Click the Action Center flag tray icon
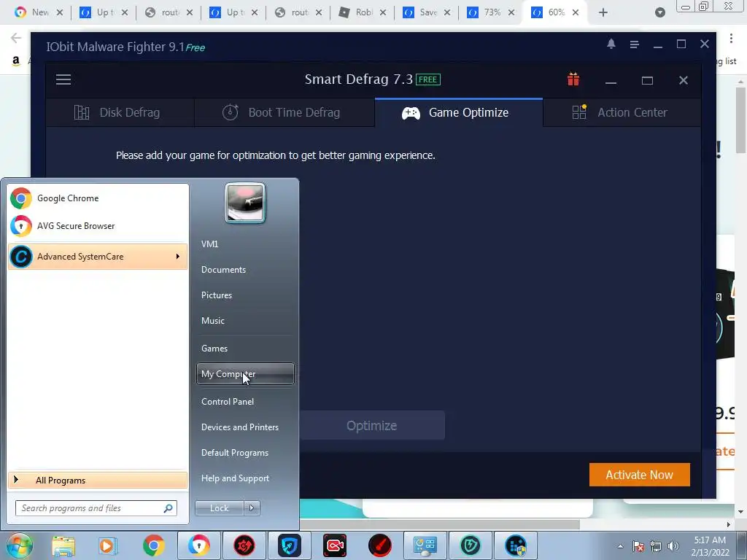Screen dimensions: 747x560 coord(638,546)
